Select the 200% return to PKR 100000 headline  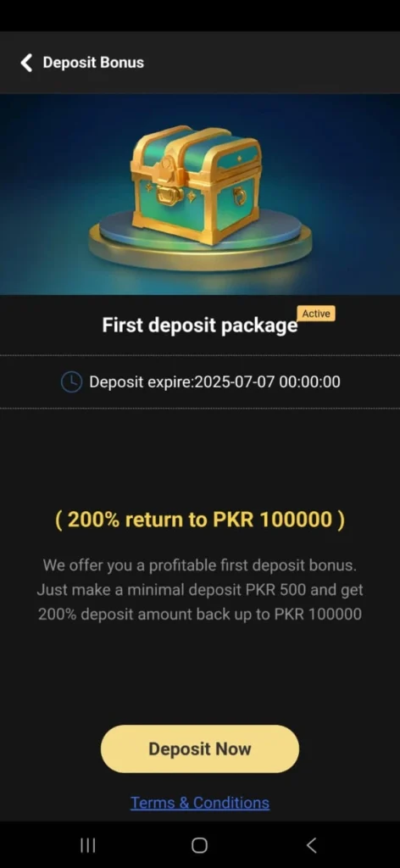pyautogui.click(x=200, y=520)
